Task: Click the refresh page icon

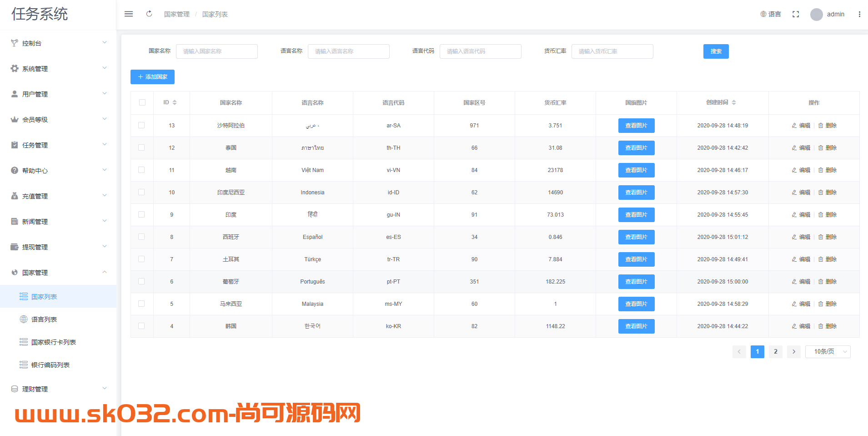Action: 149,14
